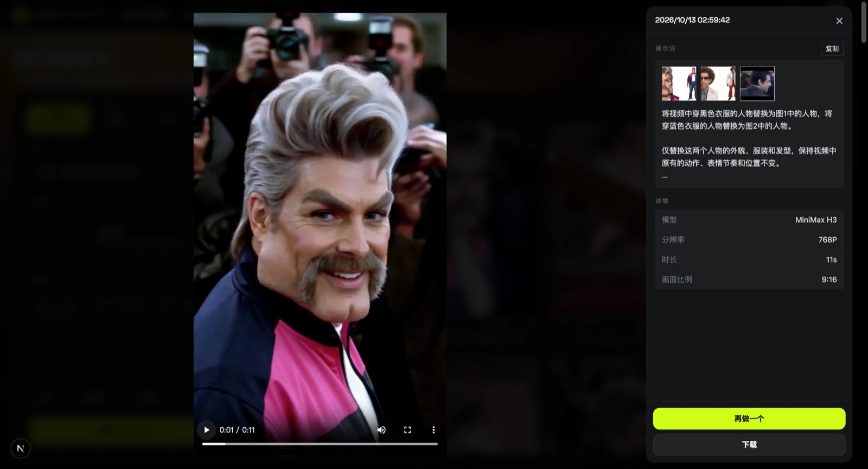
Task: Click the 时长 label
Action: point(669,259)
